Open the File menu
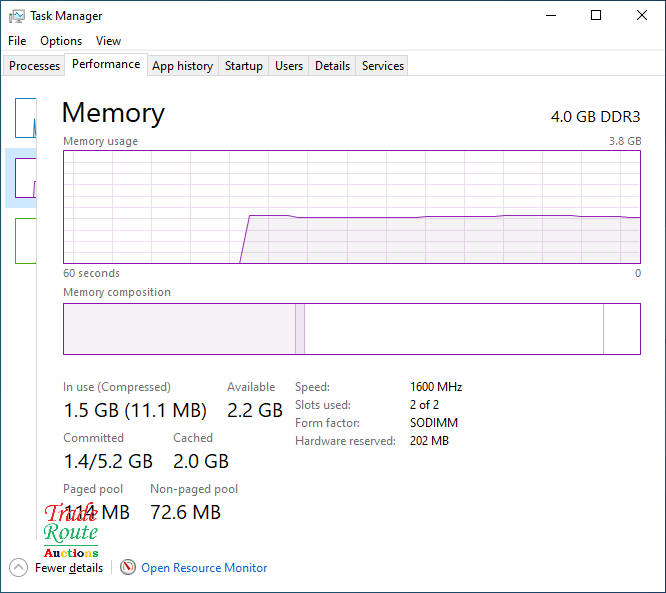Screen dimensions: 666x593 [17, 41]
